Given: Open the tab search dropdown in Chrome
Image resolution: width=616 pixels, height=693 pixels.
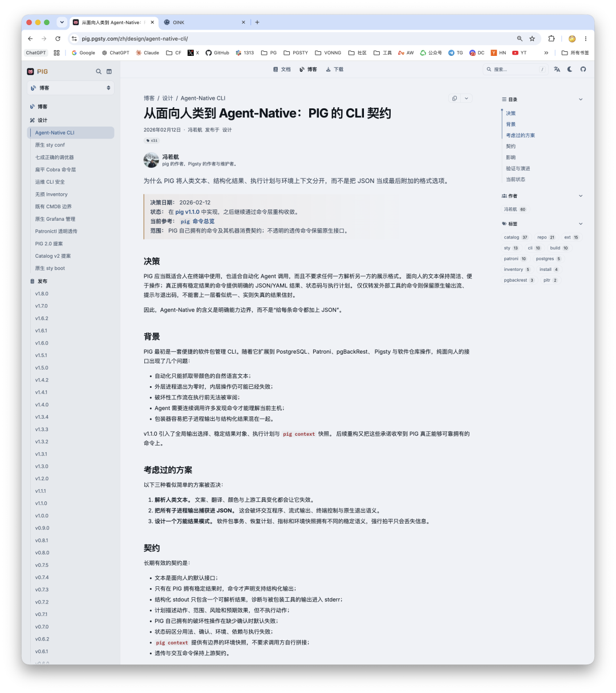Looking at the screenshot, I should (x=62, y=22).
